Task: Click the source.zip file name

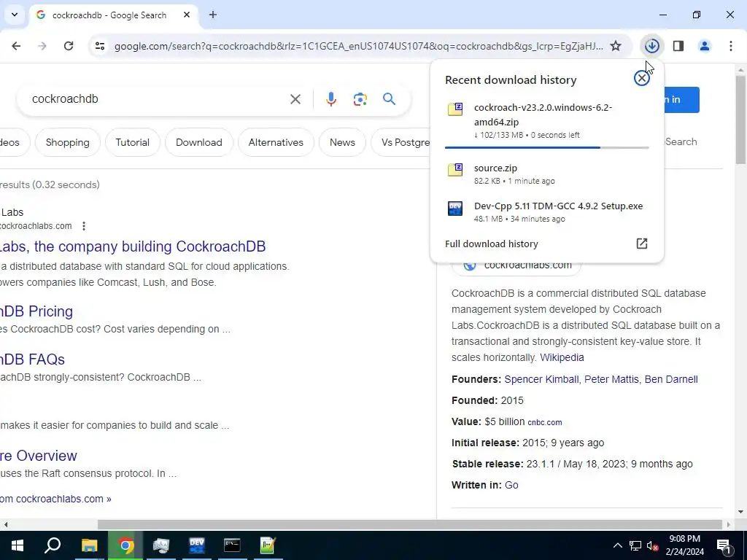Action: point(495,168)
